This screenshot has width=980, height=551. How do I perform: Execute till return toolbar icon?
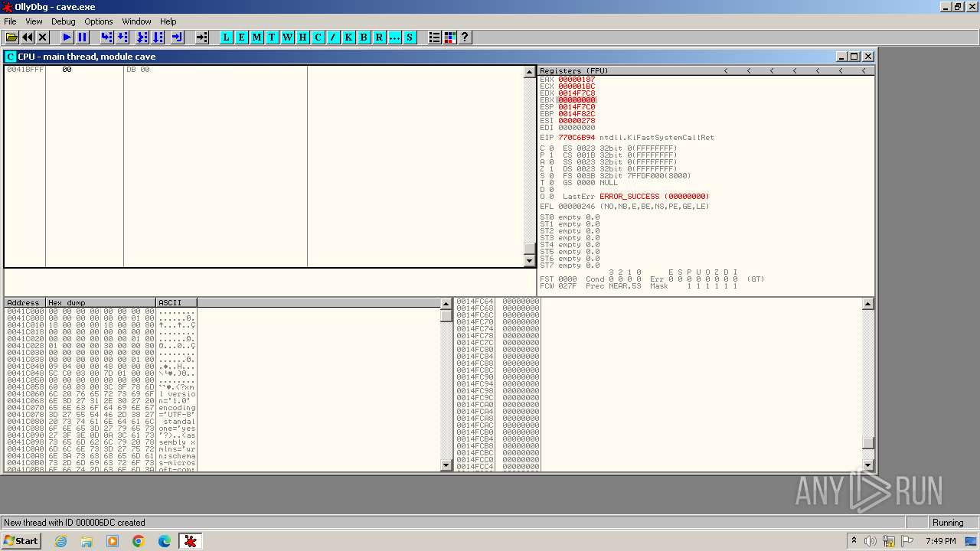pyautogui.click(x=177, y=37)
